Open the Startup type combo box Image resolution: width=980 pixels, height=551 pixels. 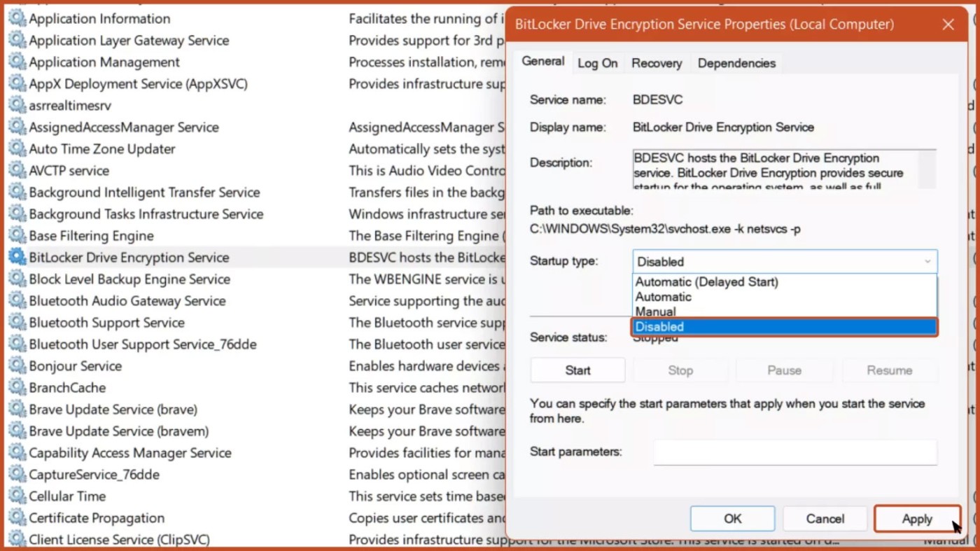click(785, 261)
